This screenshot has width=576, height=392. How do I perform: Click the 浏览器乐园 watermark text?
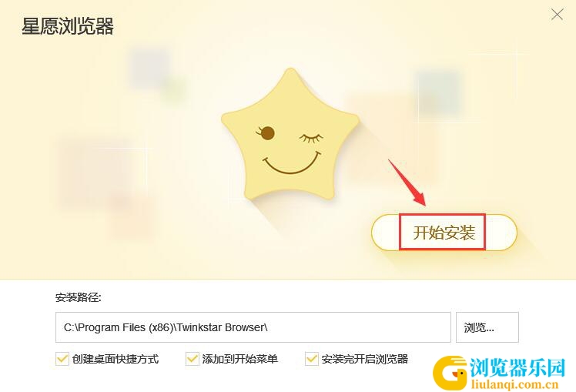[517, 367]
